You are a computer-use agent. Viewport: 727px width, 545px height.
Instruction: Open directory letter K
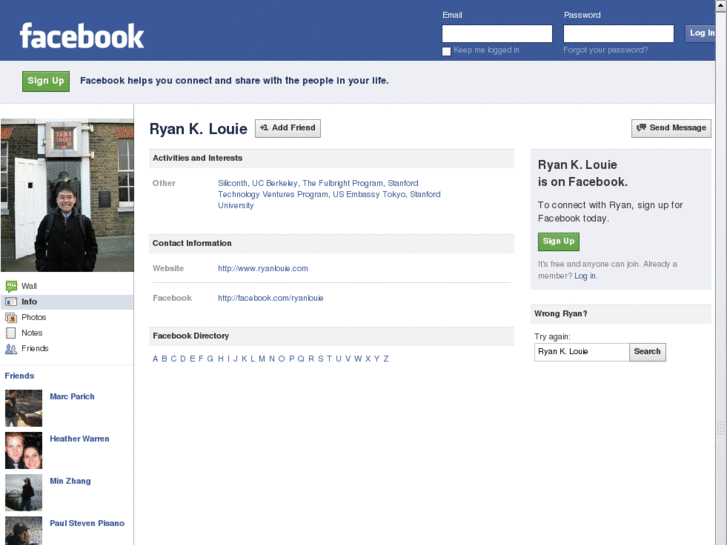tap(244, 359)
